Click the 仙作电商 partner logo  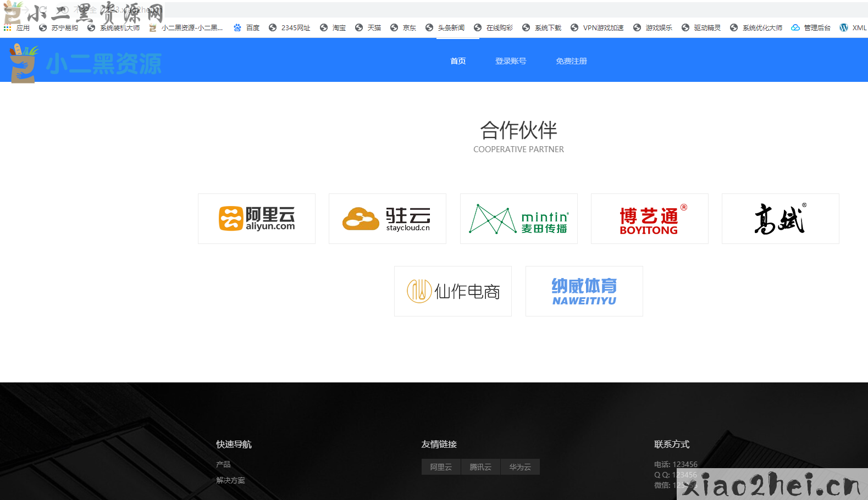pyautogui.click(x=453, y=291)
